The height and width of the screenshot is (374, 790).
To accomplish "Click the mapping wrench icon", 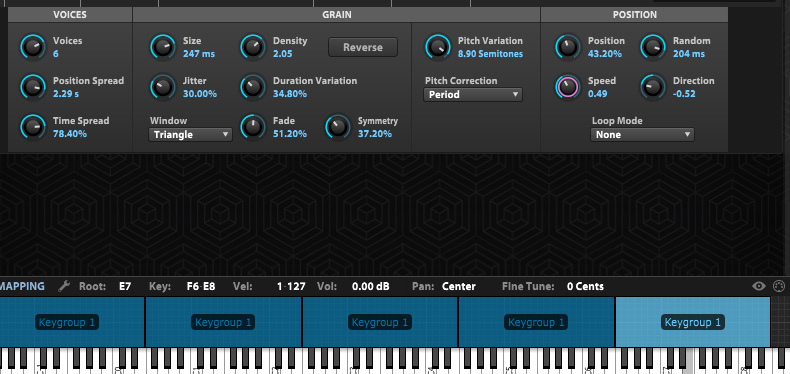I will [x=63, y=286].
